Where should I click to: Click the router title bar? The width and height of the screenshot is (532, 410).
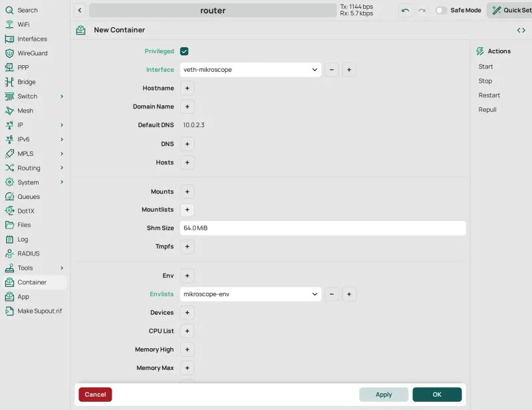click(213, 11)
